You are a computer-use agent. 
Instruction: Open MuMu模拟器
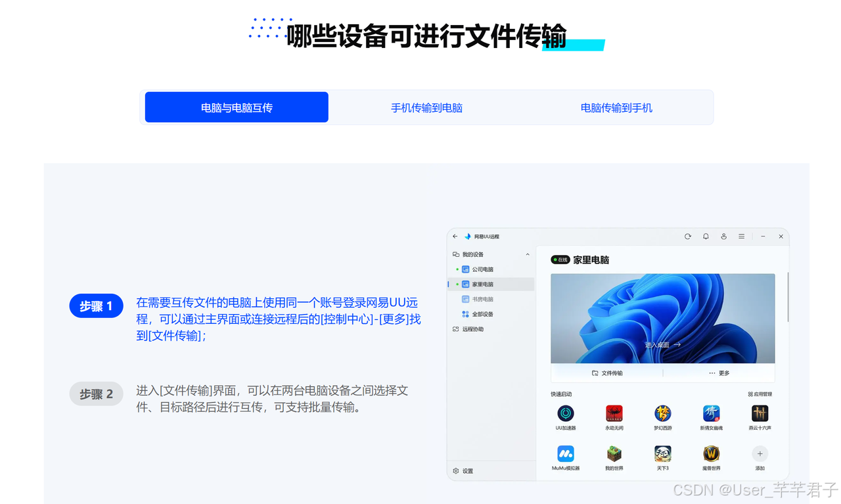click(x=566, y=455)
